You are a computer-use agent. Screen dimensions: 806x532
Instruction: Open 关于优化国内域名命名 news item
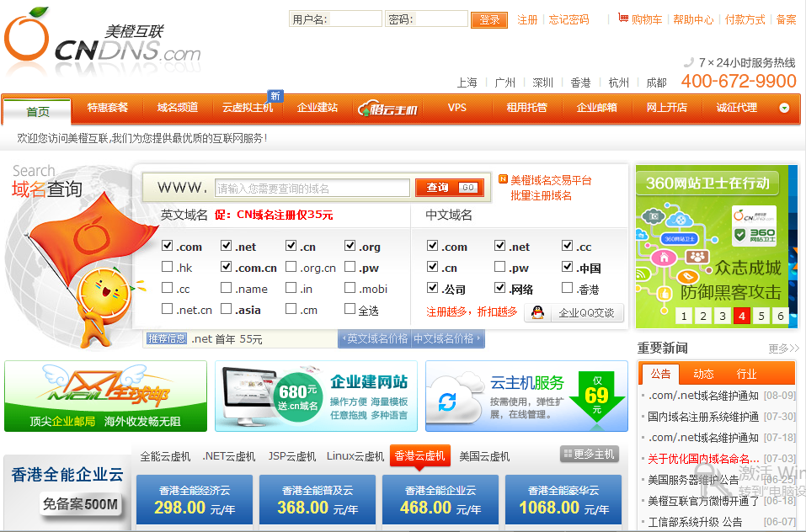[702, 459]
